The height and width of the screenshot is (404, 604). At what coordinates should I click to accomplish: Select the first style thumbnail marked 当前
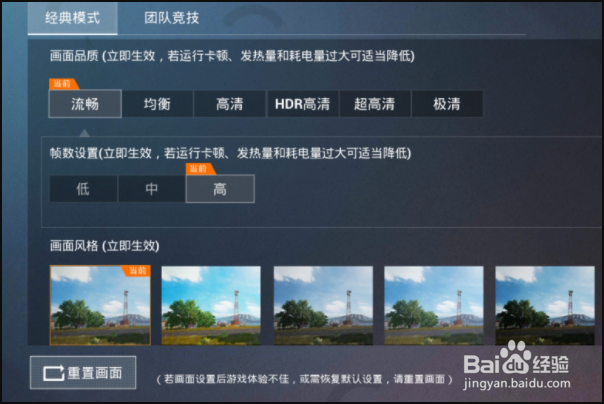100,305
